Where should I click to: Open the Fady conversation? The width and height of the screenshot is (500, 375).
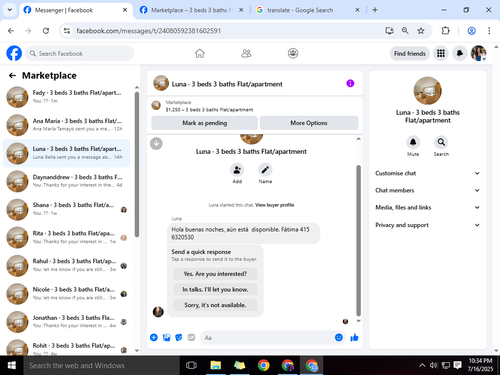tap(66, 97)
